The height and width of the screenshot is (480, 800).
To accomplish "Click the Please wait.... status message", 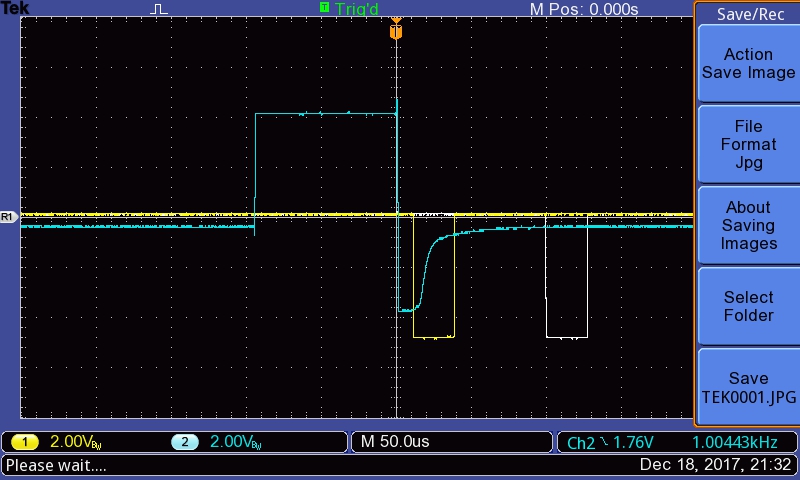I will point(56,465).
